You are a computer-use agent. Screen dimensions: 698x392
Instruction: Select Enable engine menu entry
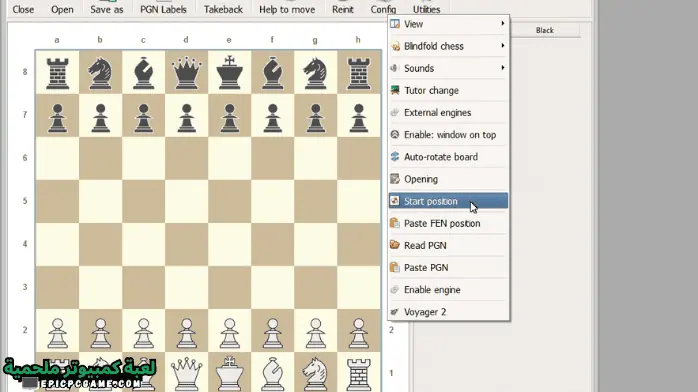(x=448, y=290)
